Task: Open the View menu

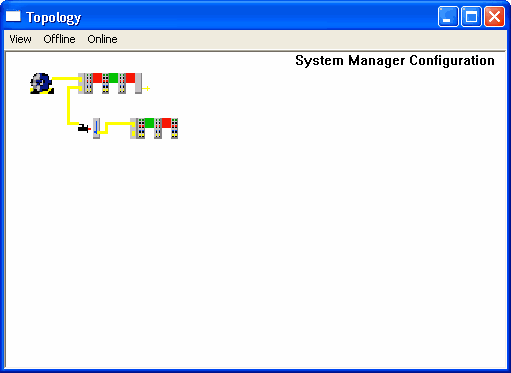Action: (20, 39)
